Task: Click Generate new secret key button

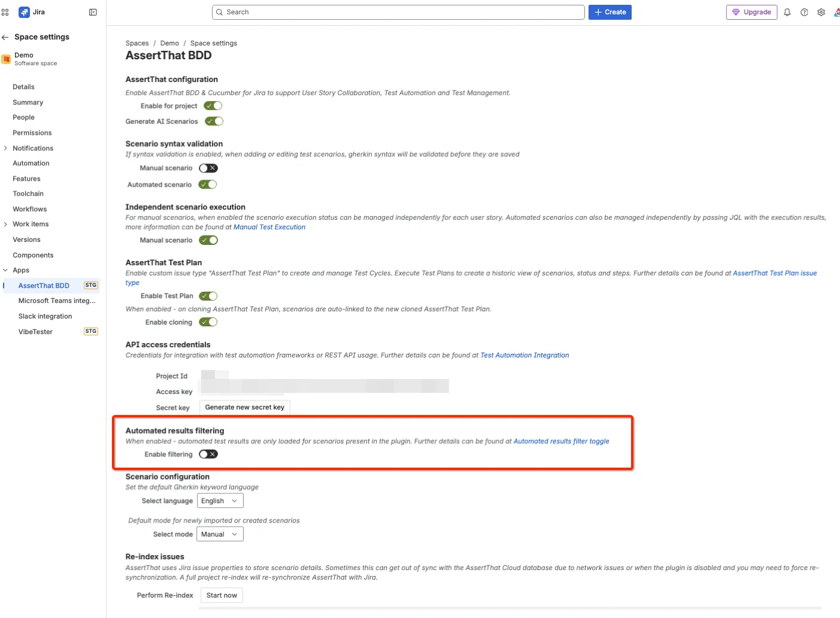Action: click(245, 407)
